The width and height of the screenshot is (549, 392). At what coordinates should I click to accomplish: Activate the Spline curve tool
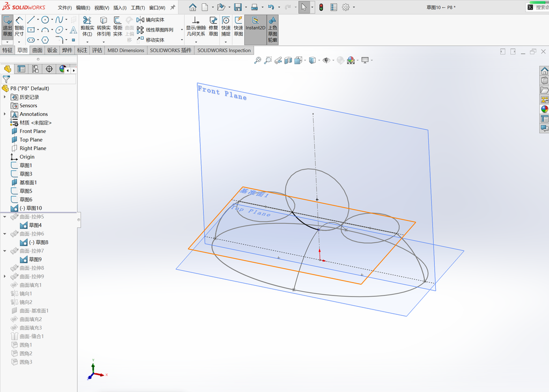[59, 20]
